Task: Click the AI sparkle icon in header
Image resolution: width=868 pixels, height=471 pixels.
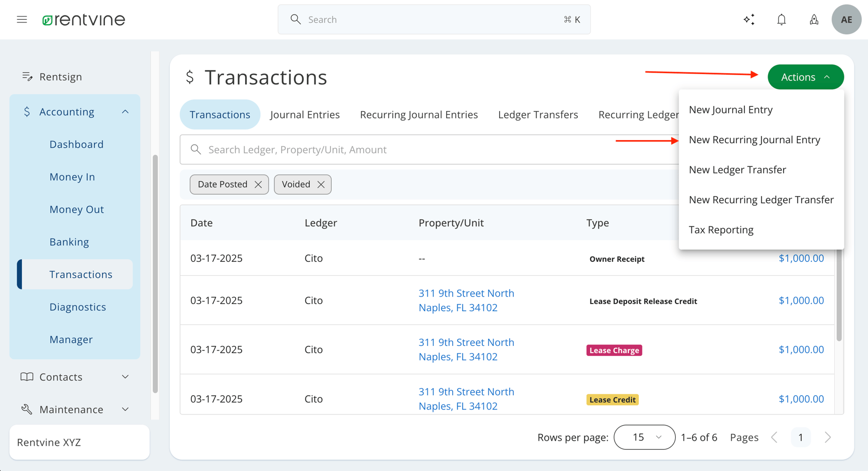Action: [749, 20]
